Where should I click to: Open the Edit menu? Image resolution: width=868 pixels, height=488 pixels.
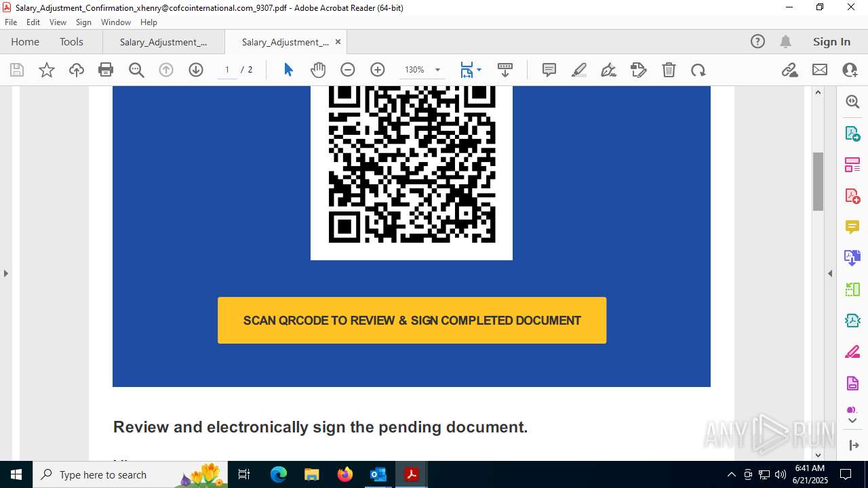pyautogui.click(x=33, y=22)
